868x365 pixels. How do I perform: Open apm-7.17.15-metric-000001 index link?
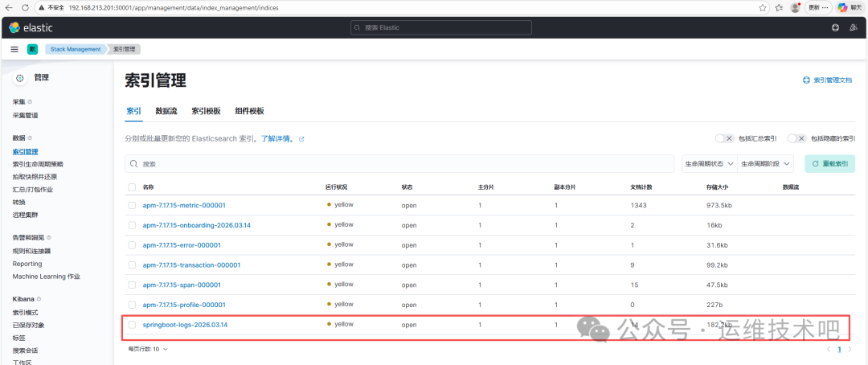184,206
